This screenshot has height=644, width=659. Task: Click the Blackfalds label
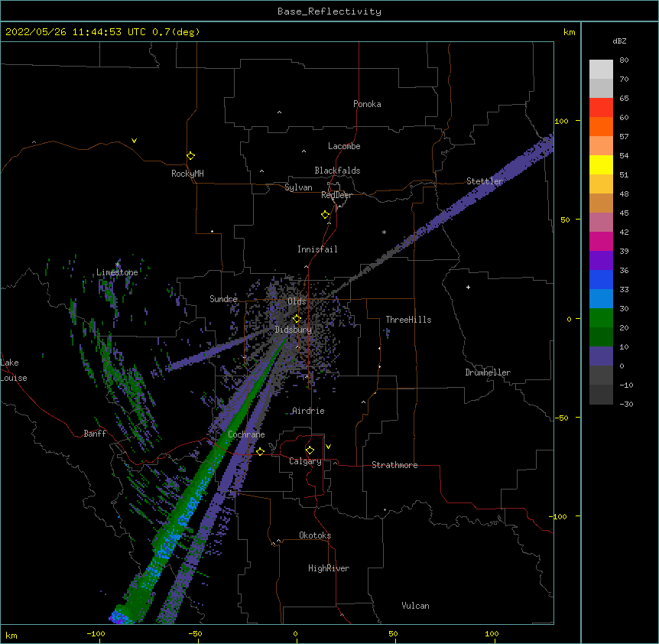click(x=337, y=171)
